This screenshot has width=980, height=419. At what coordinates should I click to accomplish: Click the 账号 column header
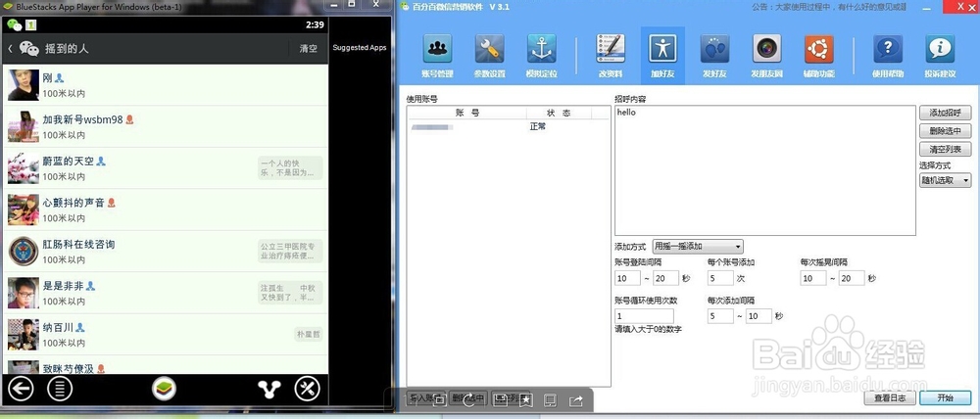(467, 113)
